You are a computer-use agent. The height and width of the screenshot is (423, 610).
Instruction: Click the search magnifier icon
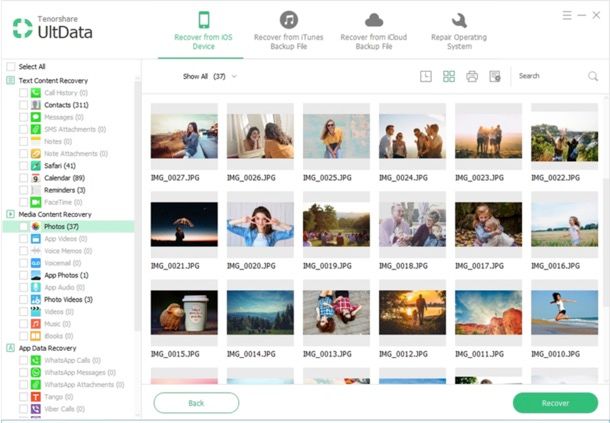593,76
